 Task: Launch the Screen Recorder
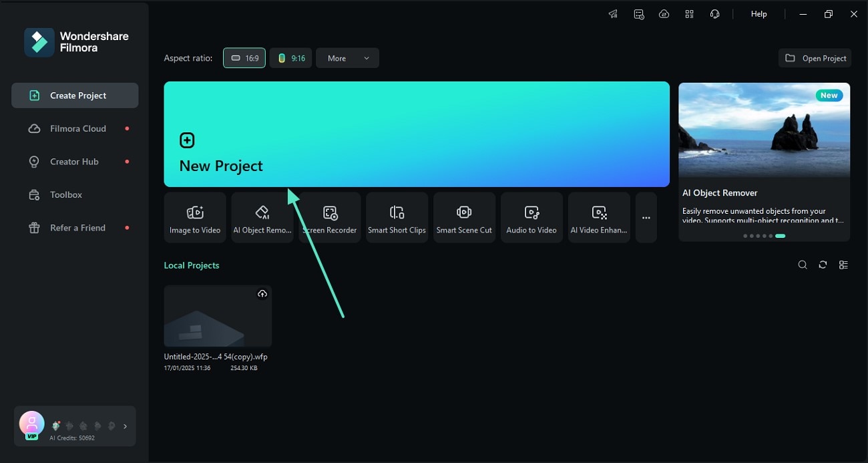(330, 218)
